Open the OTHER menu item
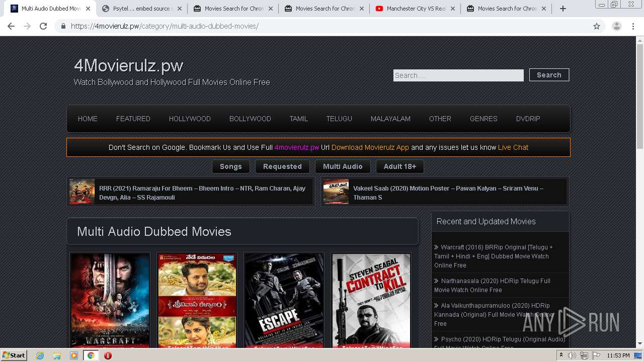The image size is (644, 362). click(x=440, y=119)
